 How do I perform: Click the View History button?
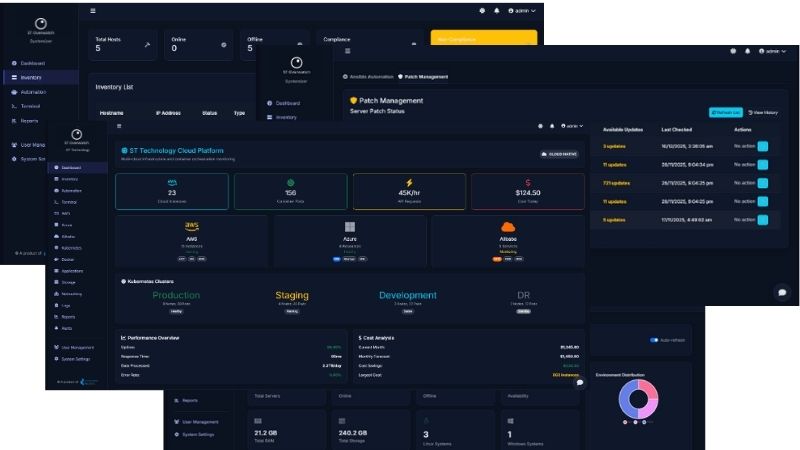[763, 113]
